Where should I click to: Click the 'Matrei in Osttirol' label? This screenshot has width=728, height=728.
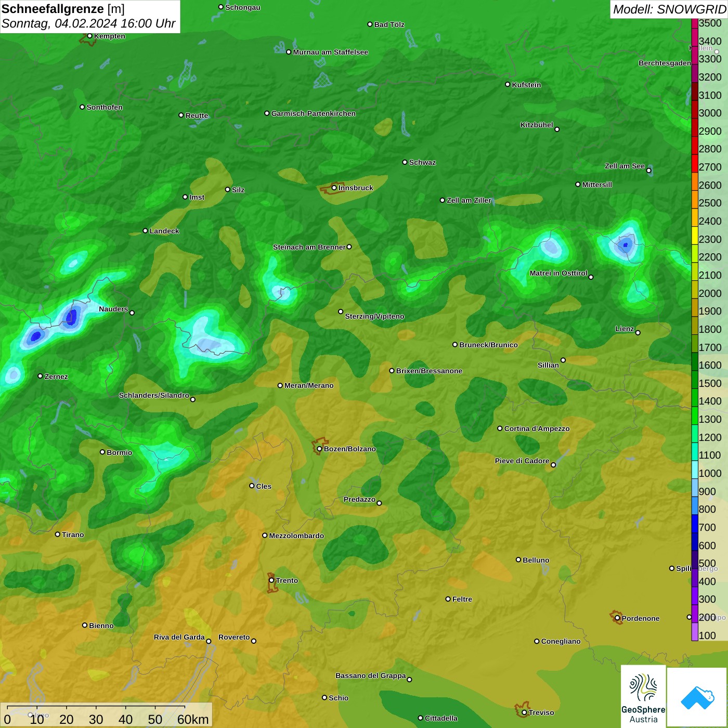(558, 273)
